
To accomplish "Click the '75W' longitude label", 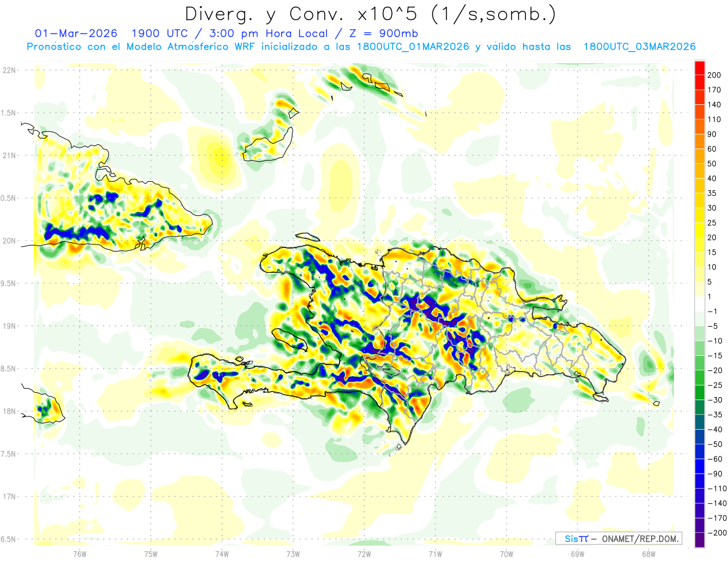I will tap(151, 554).
